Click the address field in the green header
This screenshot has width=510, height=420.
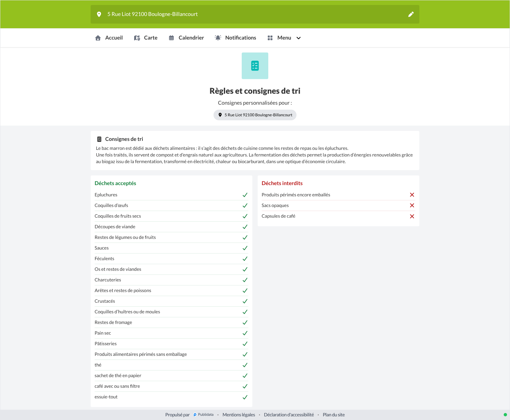[x=255, y=14]
